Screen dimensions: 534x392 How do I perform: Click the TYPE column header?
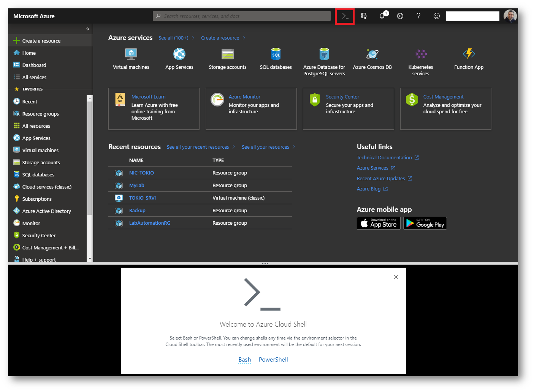point(218,160)
